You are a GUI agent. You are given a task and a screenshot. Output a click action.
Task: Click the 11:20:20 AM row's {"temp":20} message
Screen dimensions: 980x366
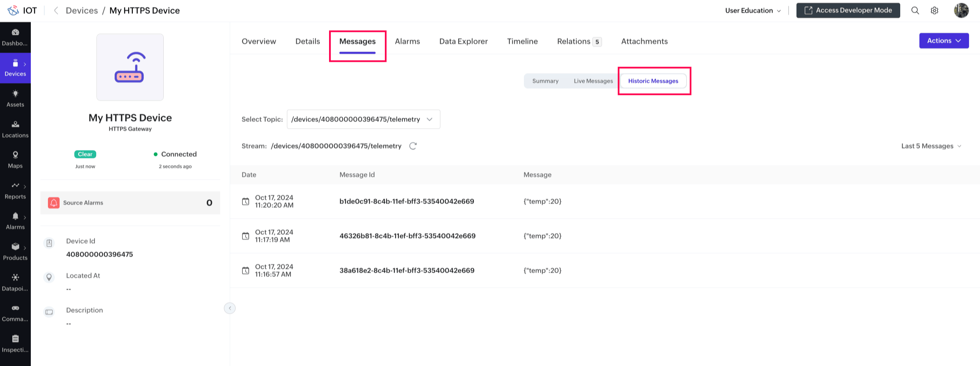coord(542,201)
